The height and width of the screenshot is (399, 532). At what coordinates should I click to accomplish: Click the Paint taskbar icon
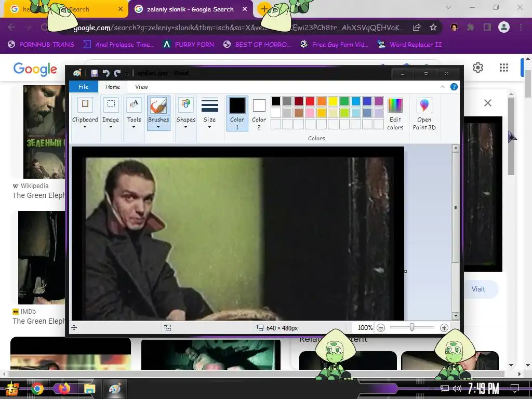click(x=115, y=389)
